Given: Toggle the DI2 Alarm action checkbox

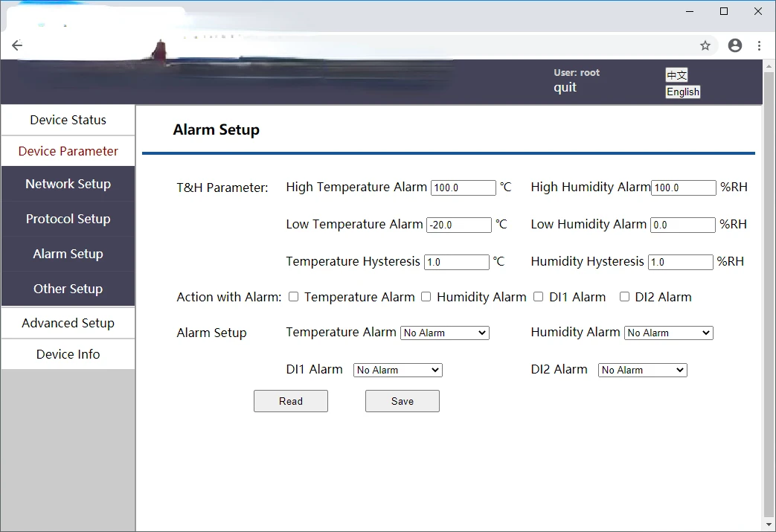Looking at the screenshot, I should [x=625, y=297].
